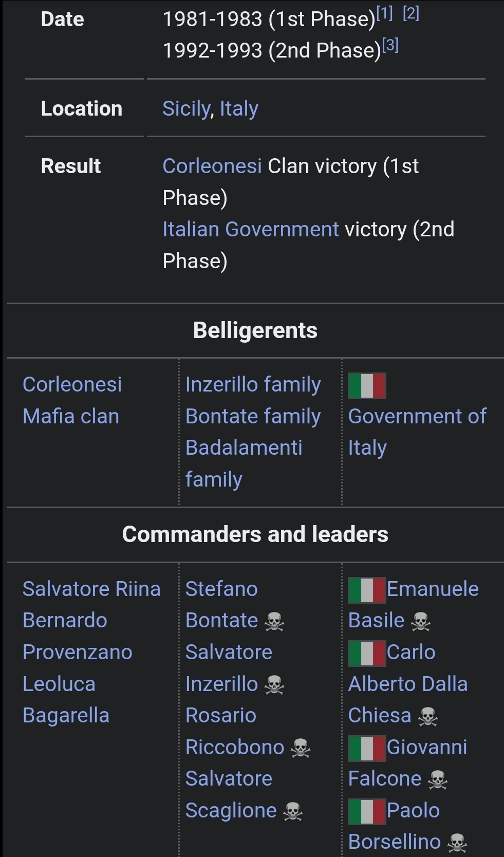
Task: Open the Leoluca Bagarella link
Action: pos(66,699)
